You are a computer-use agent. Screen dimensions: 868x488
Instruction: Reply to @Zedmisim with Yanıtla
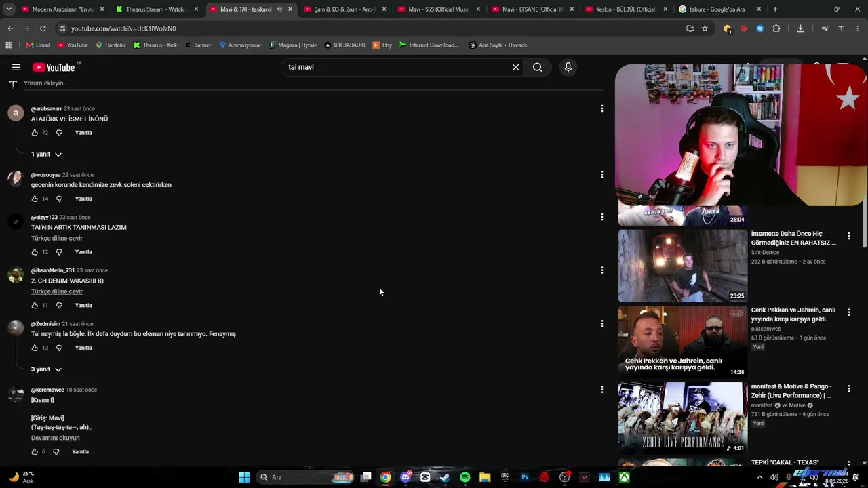(83, 348)
